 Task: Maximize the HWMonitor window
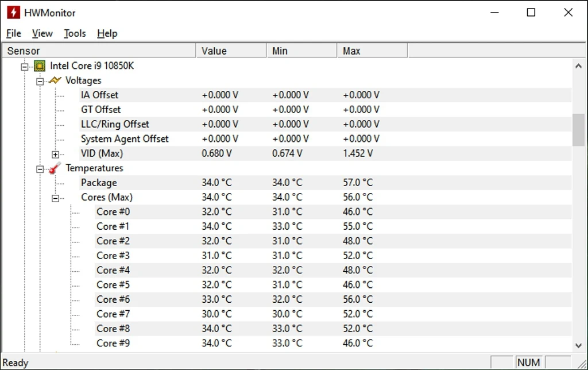click(x=531, y=13)
